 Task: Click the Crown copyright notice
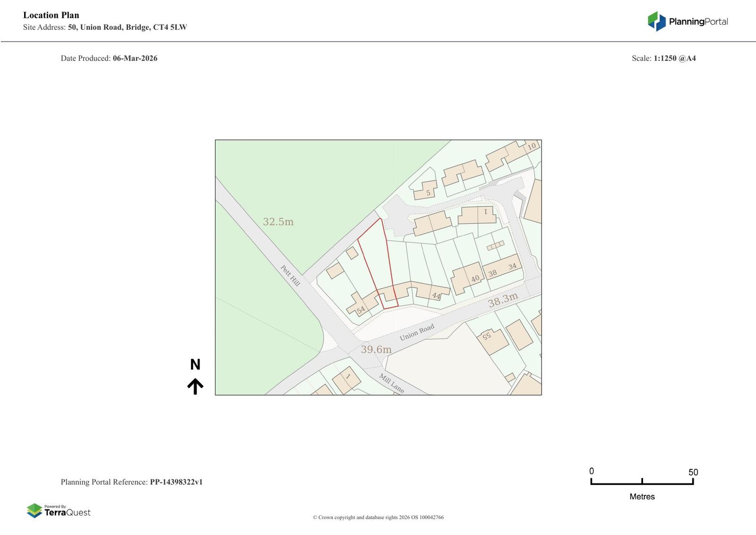point(378,518)
